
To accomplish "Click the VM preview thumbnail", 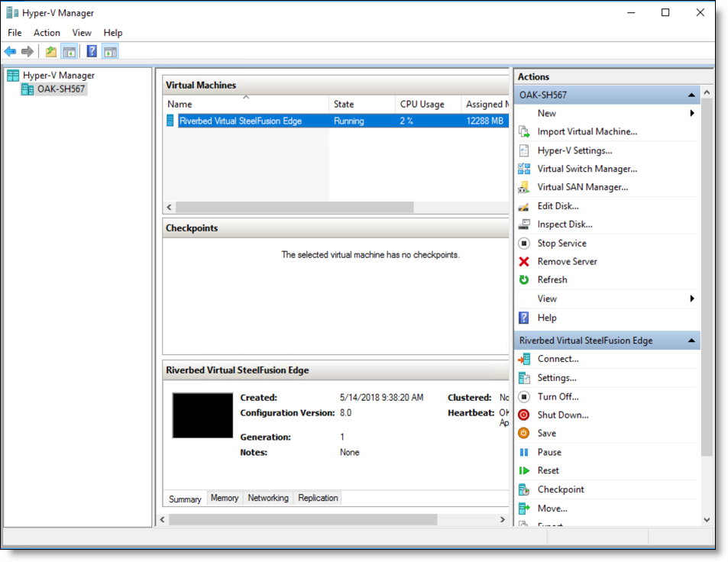I will 202,415.
